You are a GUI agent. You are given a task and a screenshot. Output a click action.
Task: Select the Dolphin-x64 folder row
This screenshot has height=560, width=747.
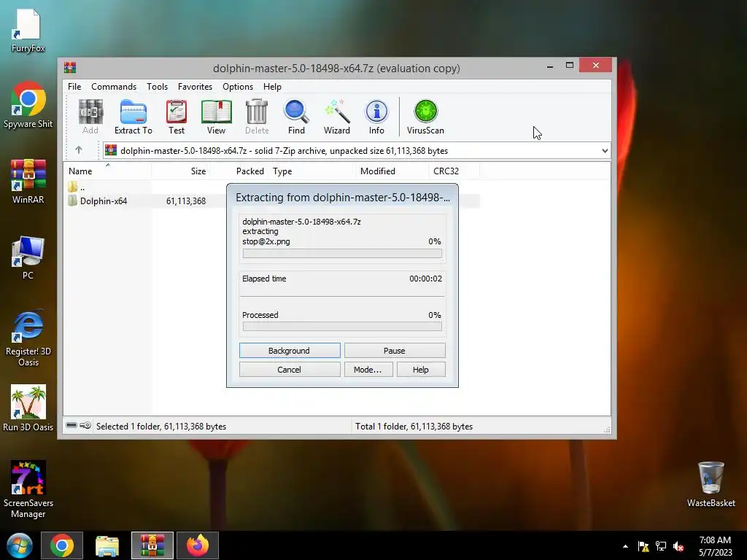point(271,201)
